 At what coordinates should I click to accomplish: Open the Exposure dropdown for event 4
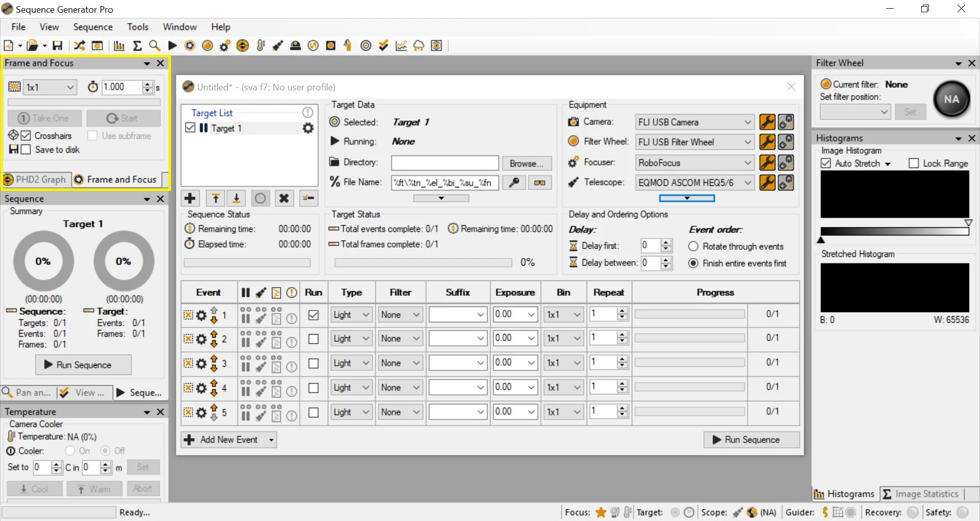[515, 387]
